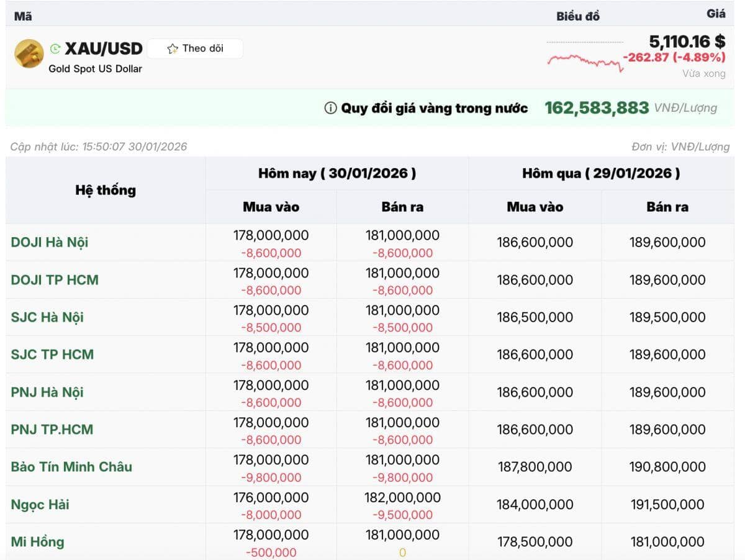Screen dimensions: 745x560
Task: Click Bảo Tín Minh Châu yesterday sell 190,800,000
Action: 667,466
